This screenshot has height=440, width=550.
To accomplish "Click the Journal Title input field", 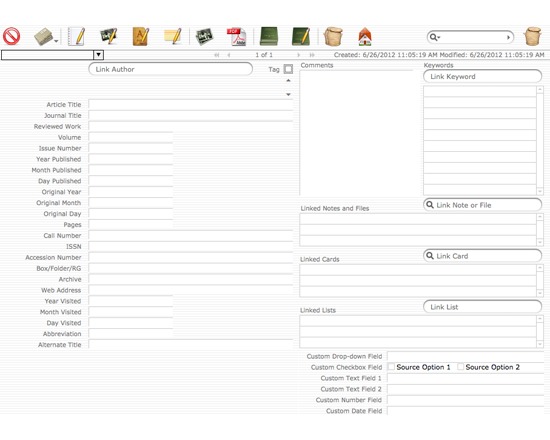I will pyautogui.click(x=191, y=115).
